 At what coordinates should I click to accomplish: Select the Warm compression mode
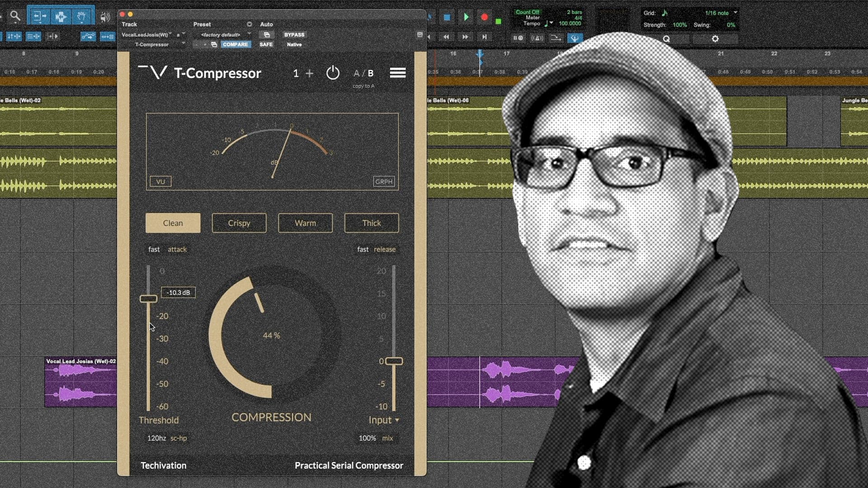[305, 223]
